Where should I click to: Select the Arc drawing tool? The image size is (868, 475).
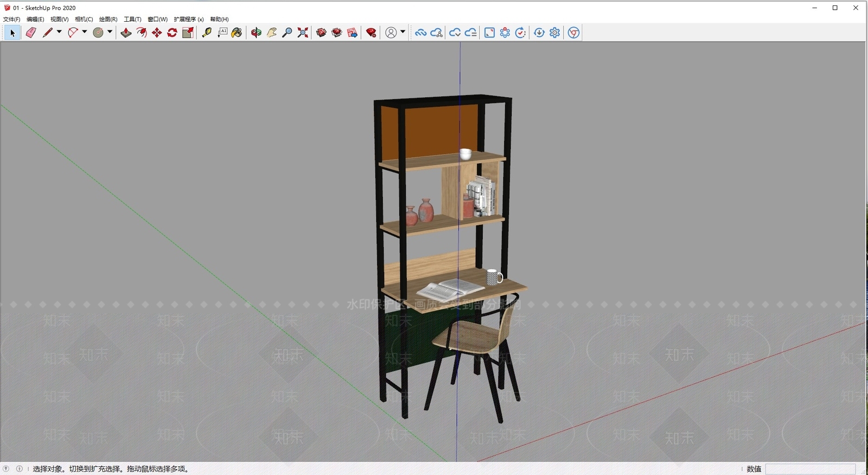(73, 33)
